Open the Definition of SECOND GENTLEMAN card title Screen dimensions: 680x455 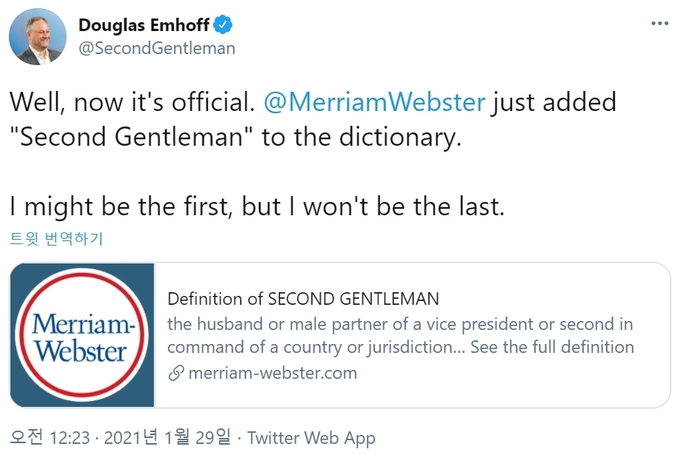[x=303, y=299]
